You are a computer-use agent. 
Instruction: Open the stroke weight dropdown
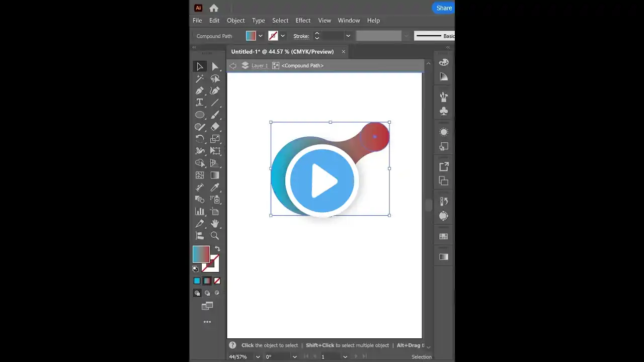pos(348,36)
